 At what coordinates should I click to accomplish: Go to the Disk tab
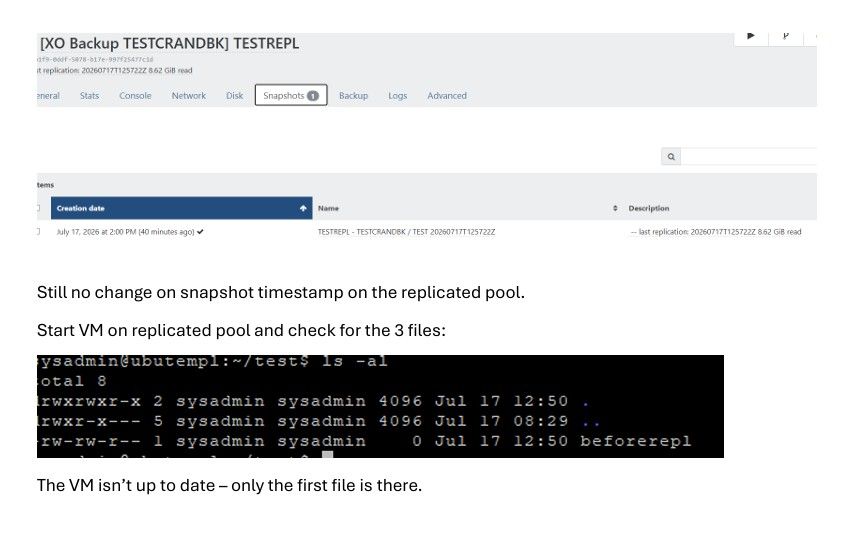click(234, 96)
